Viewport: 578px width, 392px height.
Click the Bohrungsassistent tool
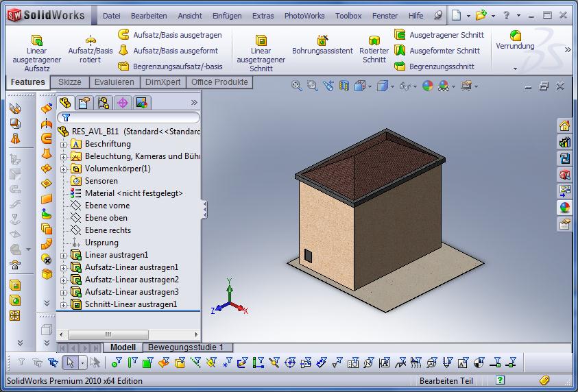(322, 45)
